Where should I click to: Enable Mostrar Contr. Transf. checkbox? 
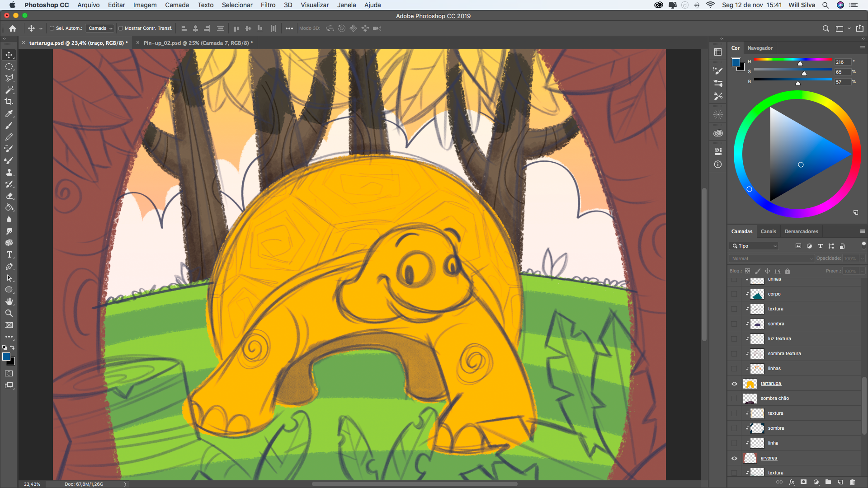pos(121,28)
